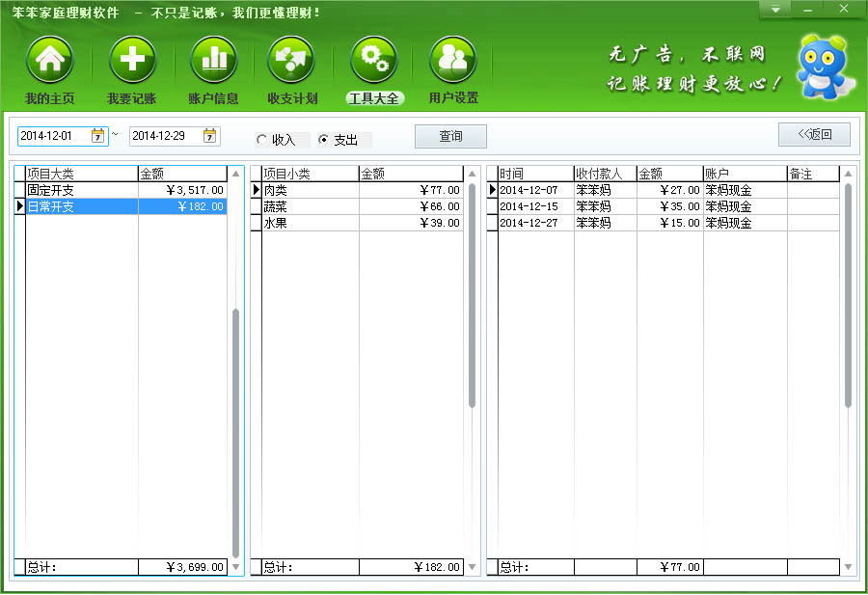This screenshot has width=868, height=595.
Task: Open the 我的主页 home icon
Action: pos(50,59)
